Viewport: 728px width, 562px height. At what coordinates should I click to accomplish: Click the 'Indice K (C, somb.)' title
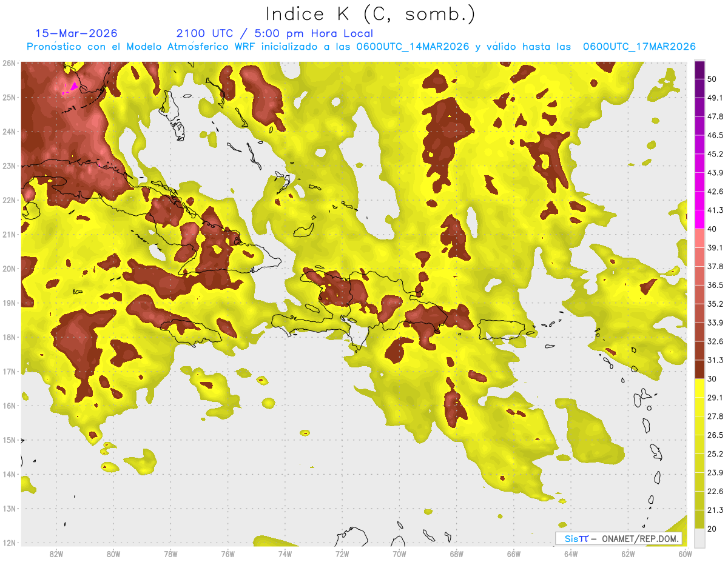[371, 14]
